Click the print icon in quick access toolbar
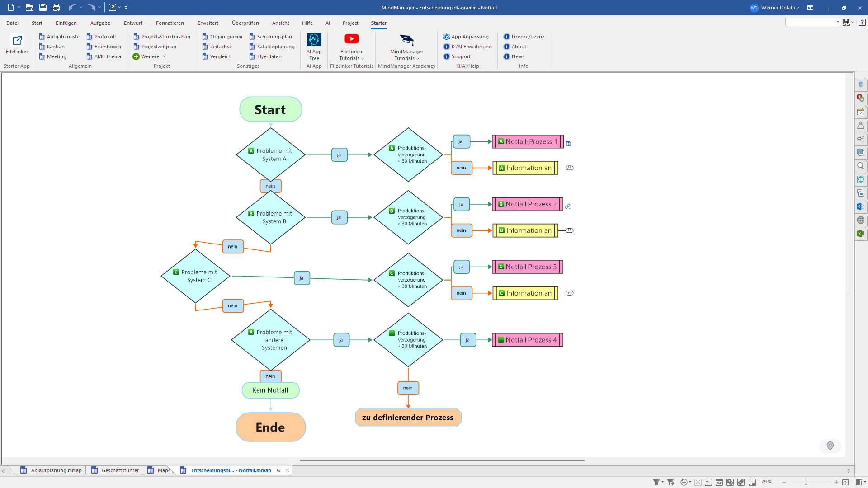The width and height of the screenshot is (868, 488). pos(56,7)
